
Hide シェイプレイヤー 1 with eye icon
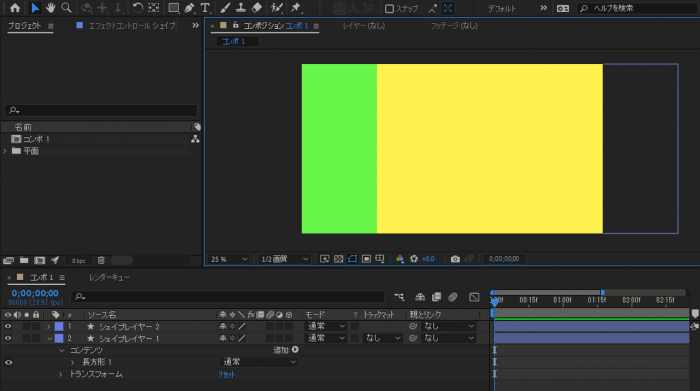[x=8, y=338]
